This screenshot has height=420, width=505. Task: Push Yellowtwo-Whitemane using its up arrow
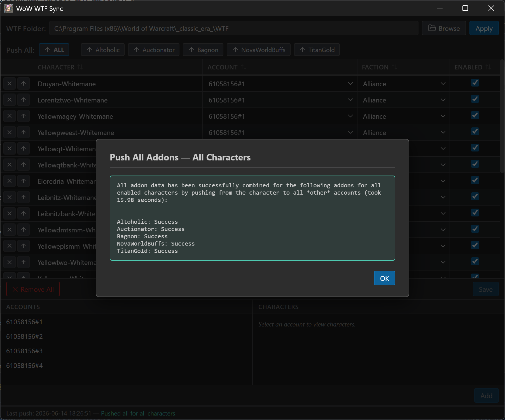click(24, 262)
